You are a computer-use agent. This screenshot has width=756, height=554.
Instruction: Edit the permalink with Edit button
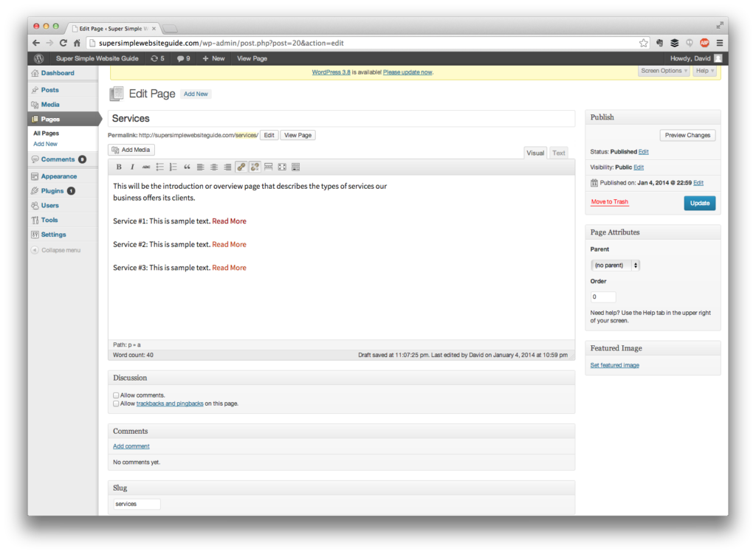coord(269,136)
